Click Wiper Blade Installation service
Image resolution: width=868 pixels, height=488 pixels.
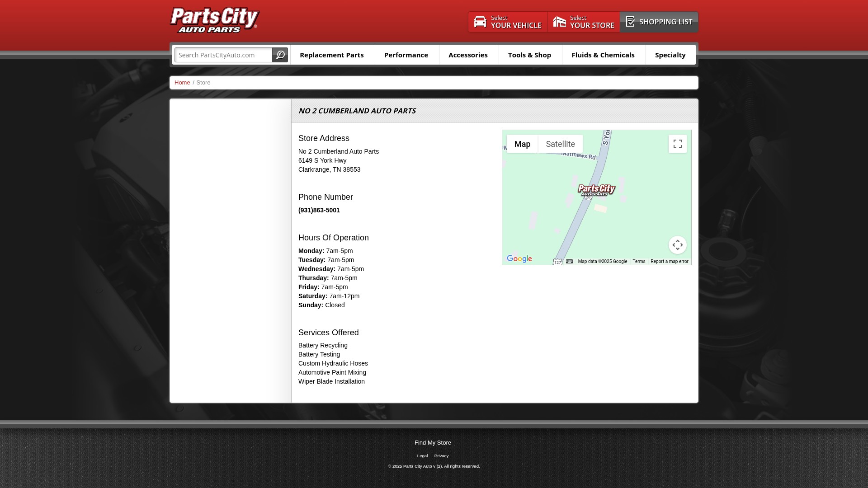pos(331,381)
